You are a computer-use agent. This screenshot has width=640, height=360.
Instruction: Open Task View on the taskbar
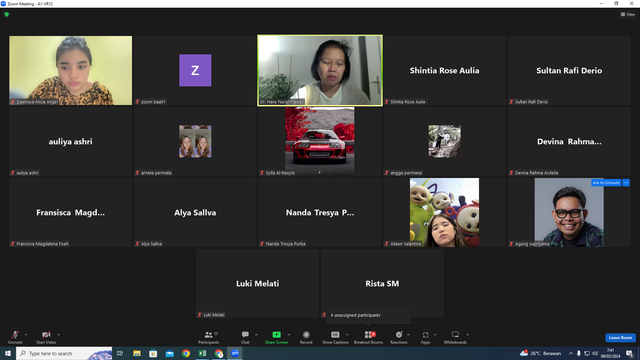pos(120,353)
